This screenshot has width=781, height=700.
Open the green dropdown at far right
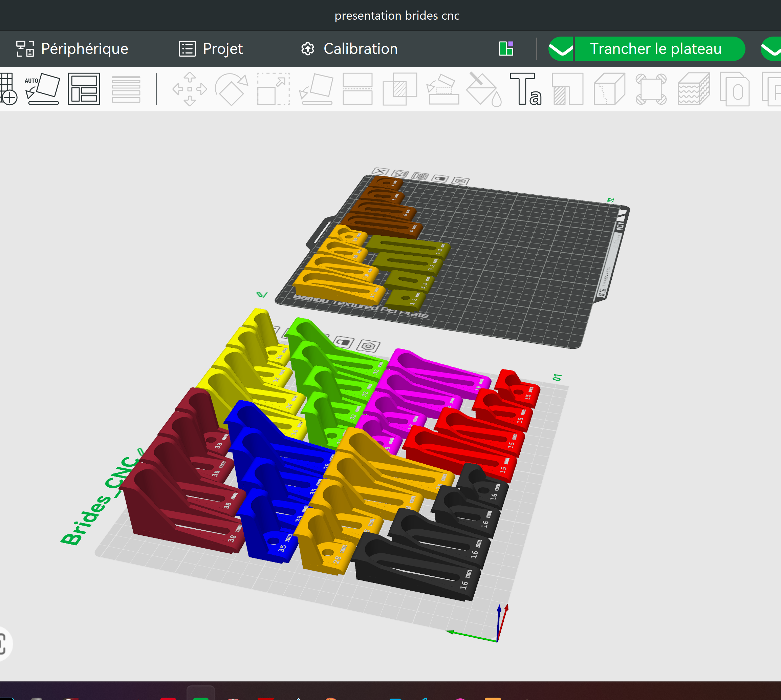771,49
